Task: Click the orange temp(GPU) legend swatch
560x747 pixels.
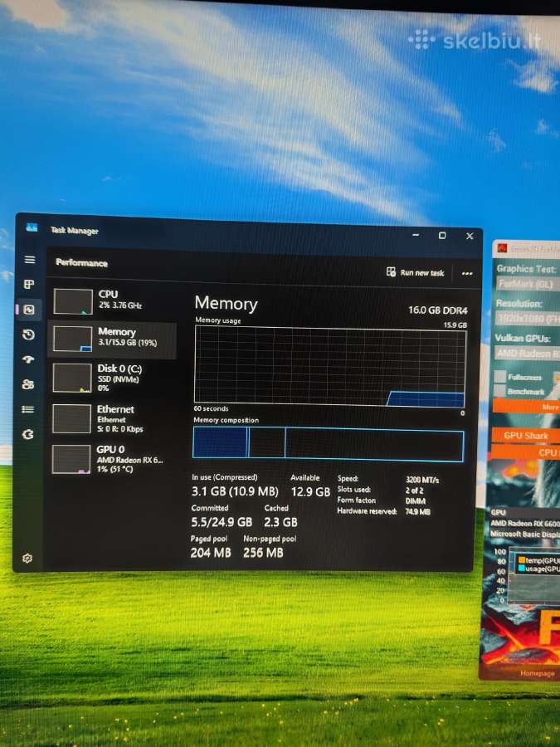Action: [522, 560]
